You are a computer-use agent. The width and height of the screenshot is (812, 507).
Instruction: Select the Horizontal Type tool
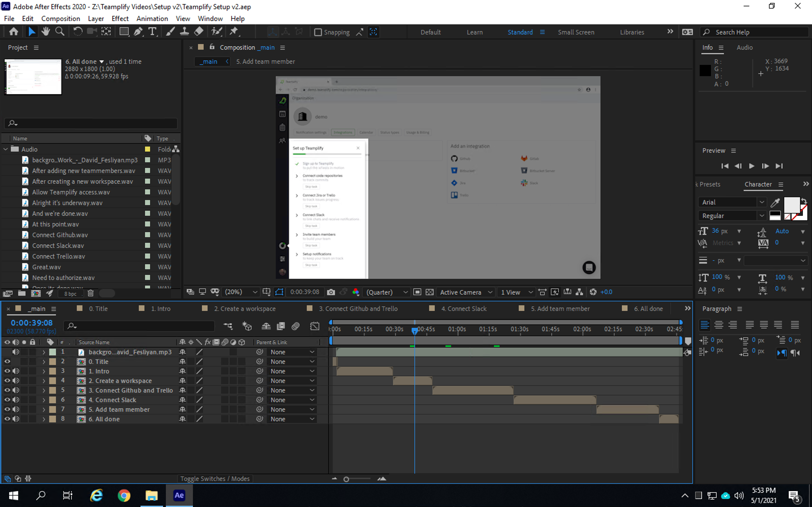pyautogui.click(x=152, y=32)
